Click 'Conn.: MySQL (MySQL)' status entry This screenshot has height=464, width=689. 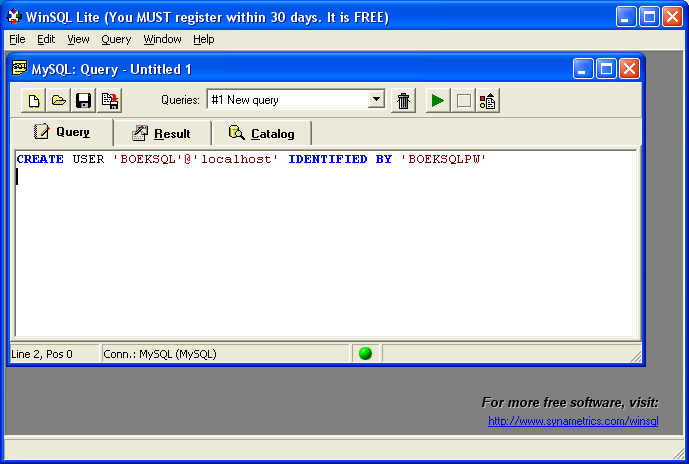tap(160, 354)
